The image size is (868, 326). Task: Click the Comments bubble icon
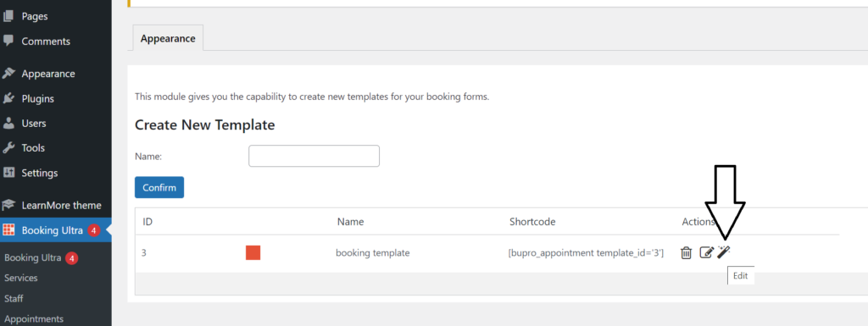pyautogui.click(x=8, y=41)
